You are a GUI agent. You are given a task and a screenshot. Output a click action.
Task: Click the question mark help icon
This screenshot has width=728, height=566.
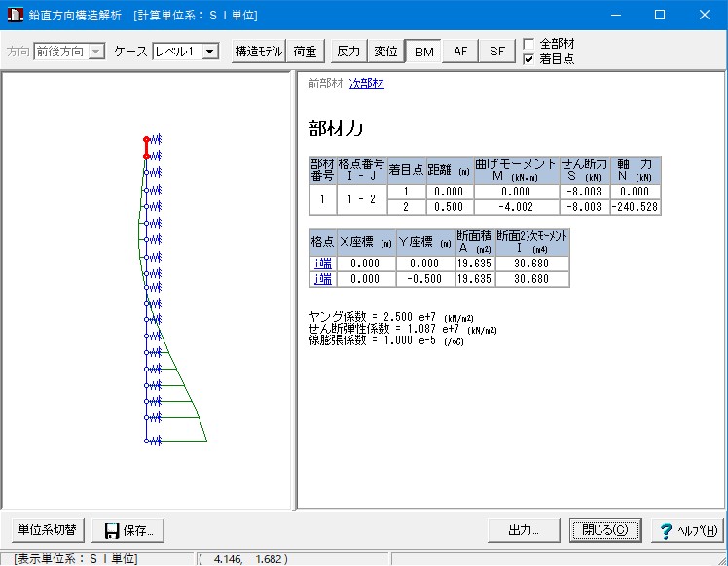click(666, 531)
